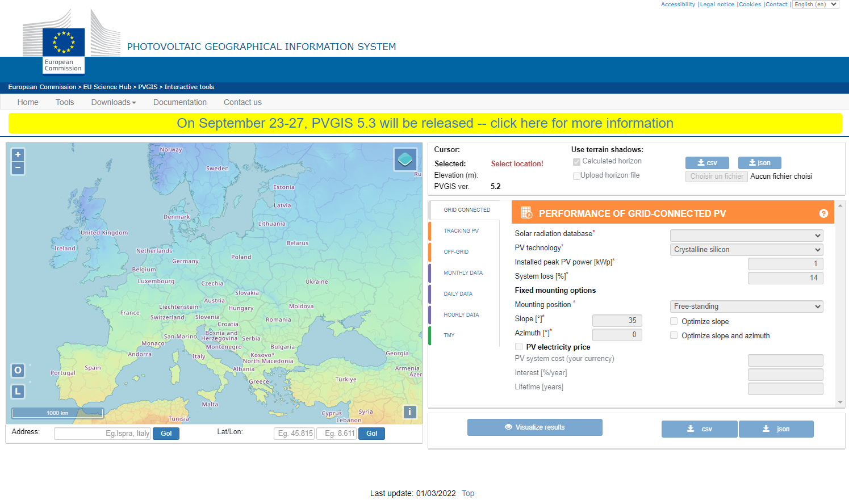The image size is (849, 504).
Task: Click Installed peak PV power field
Action: pyautogui.click(x=785, y=264)
